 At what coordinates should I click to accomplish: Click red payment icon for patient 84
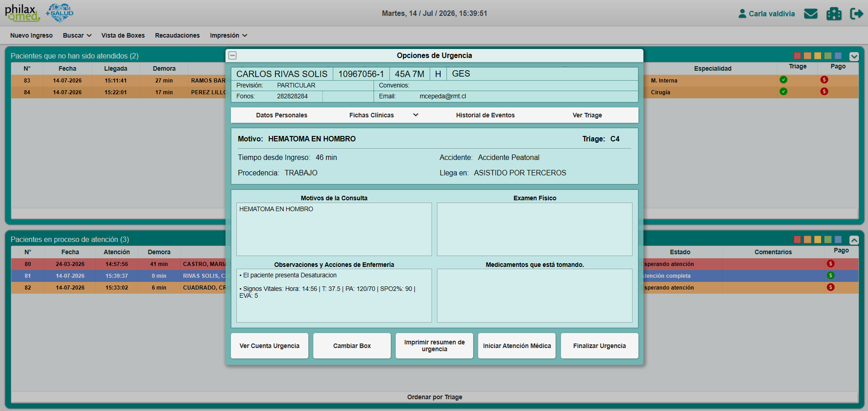(x=824, y=92)
